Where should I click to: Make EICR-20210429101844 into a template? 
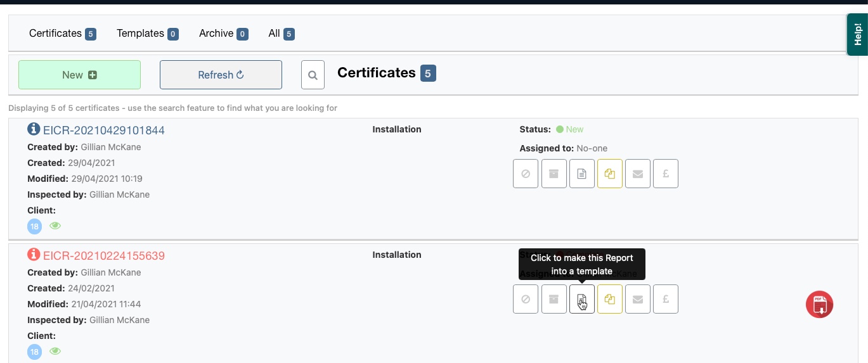[582, 174]
